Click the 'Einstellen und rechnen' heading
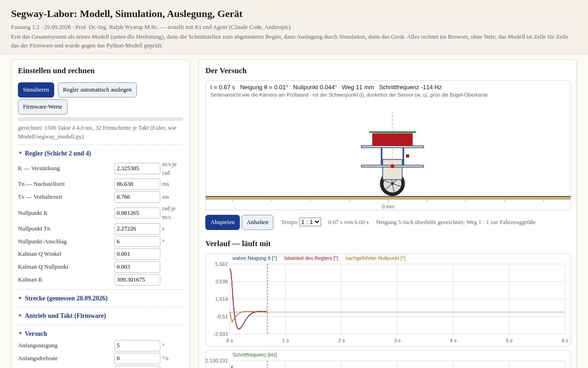Viewport: 588px width, 368px height. 56,71
